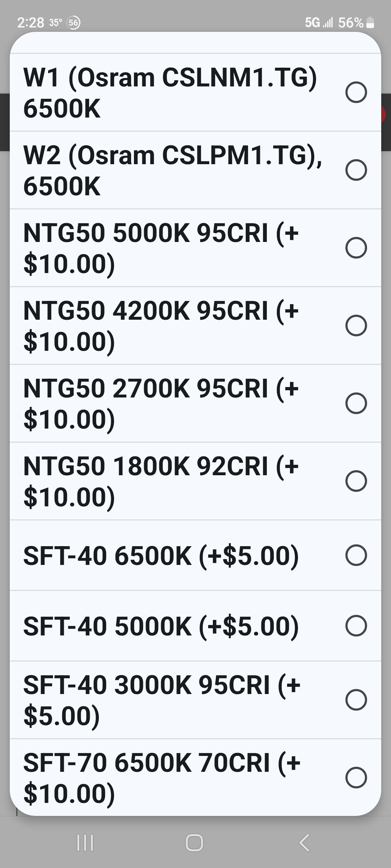The height and width of the screenshot is (868, 391).
Task: Select the W1 Osram CSLNM1.TG 6500K radio button
Action: 356,93
